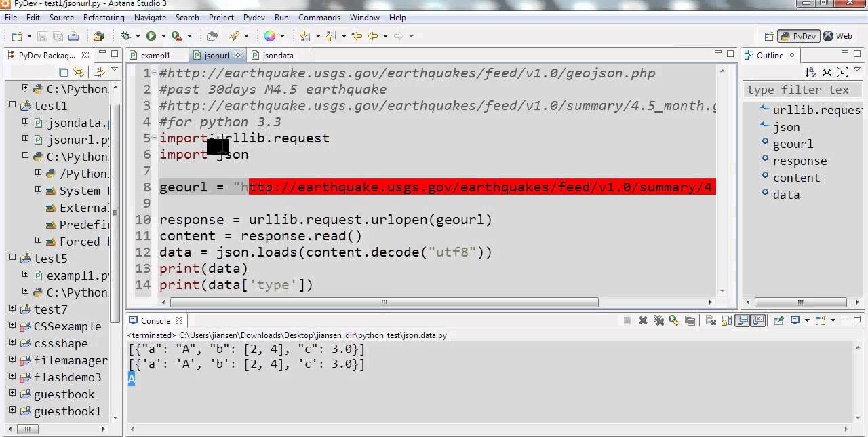The height and width of the screenshot is (437, 868).
Task: Navigate back with the yellow left arrow
Action: pyautogui.click(x=373, y=36)
